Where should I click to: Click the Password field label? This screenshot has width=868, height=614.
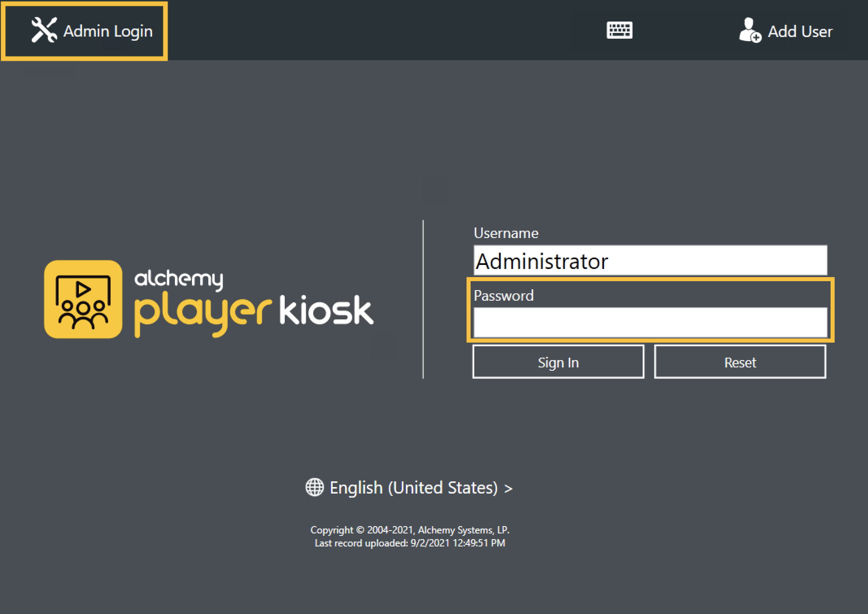pyautogui.click(x=504, y=296)
